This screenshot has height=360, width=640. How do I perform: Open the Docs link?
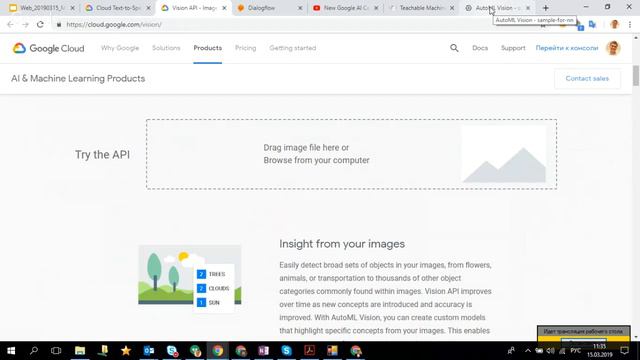(x=480, y=48)
